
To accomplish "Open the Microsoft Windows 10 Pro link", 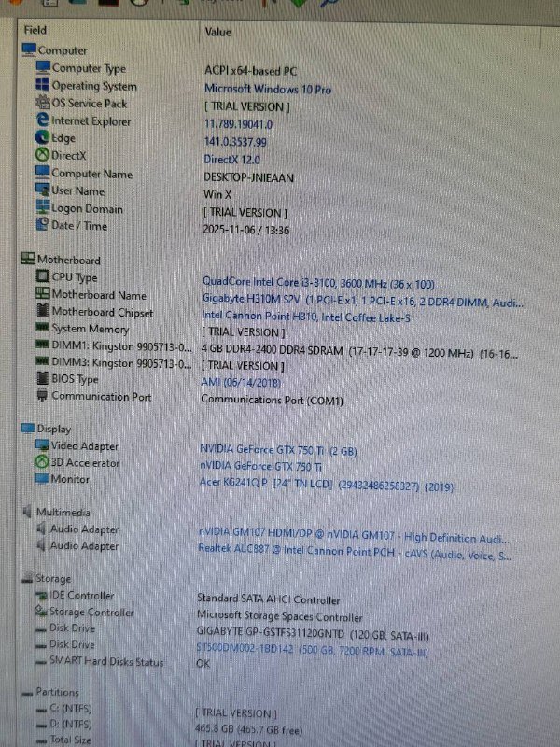I will pyautogui.click(x=268, y=89).
